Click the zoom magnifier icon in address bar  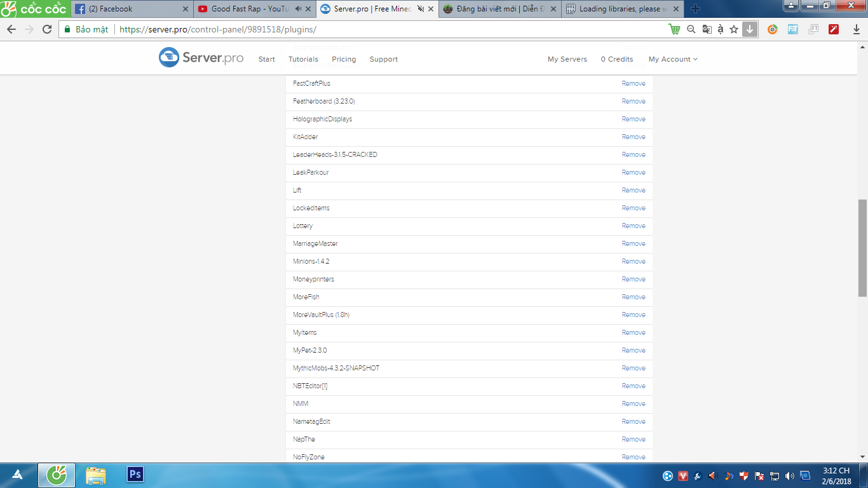click(691, 29)
